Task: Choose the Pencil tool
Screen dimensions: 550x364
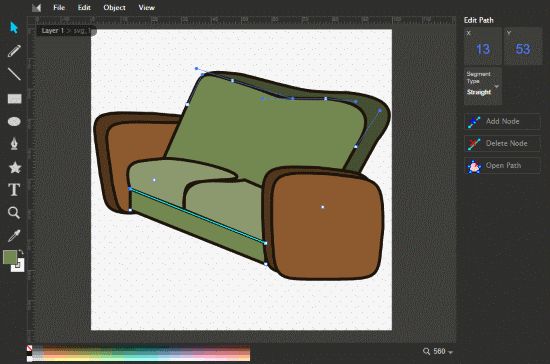Action: (x=14, y=51)
